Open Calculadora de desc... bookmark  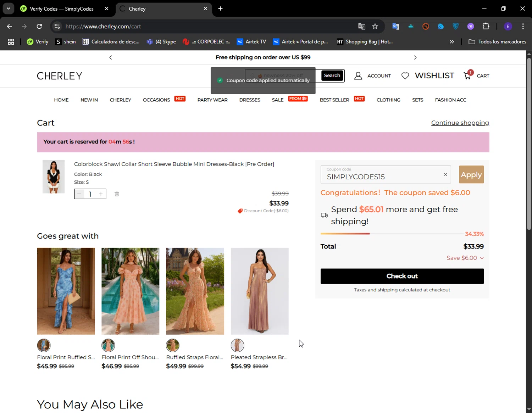tap(111, 42)
